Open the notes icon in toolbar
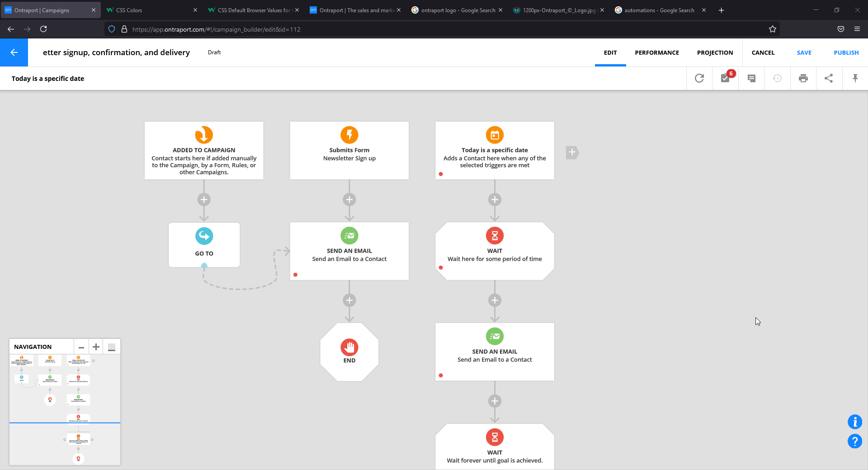This screenshot has height=470, width=868. click(751, 78)
